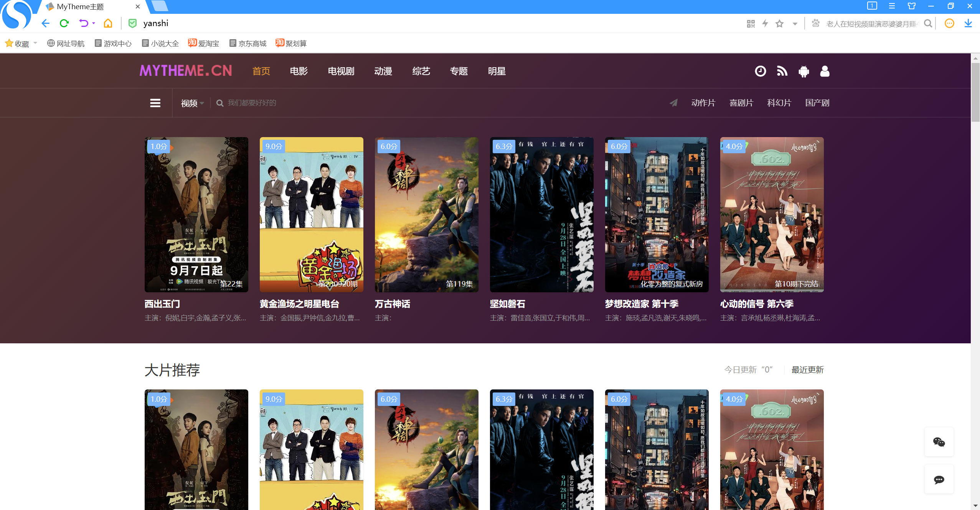This screenshot has width=980, height=510.
Task: Open the QR code grid icon
Action: 751,24
